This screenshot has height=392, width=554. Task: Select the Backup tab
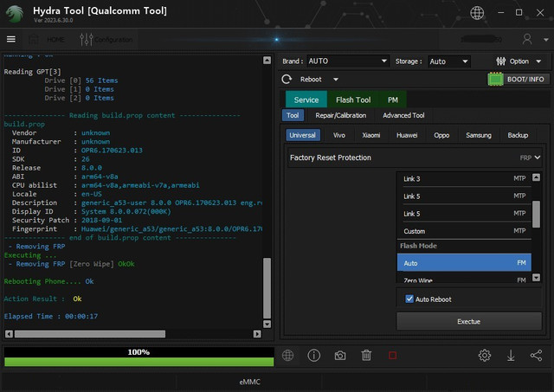518,135
